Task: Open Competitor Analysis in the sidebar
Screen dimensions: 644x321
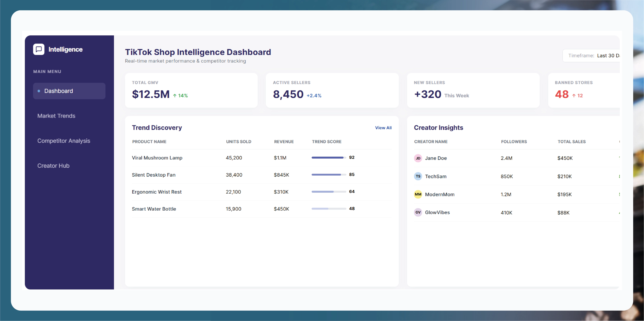Action: (64, 141)
